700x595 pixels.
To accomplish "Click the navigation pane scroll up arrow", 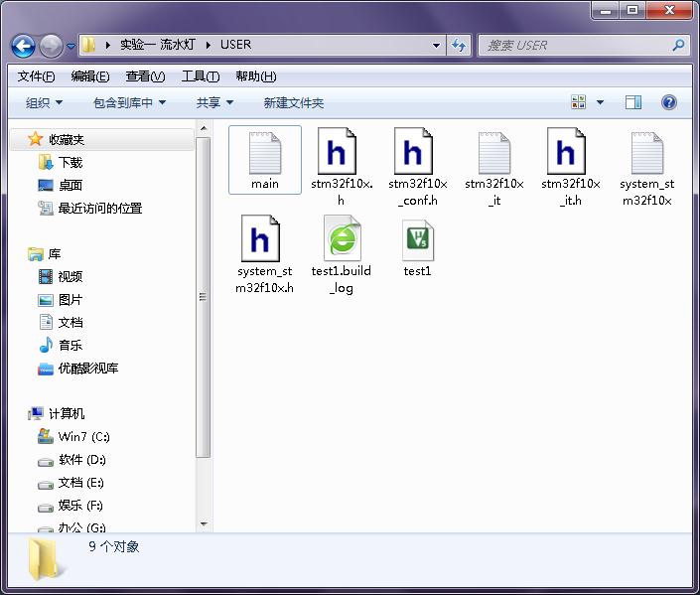I will coord(204,129).
